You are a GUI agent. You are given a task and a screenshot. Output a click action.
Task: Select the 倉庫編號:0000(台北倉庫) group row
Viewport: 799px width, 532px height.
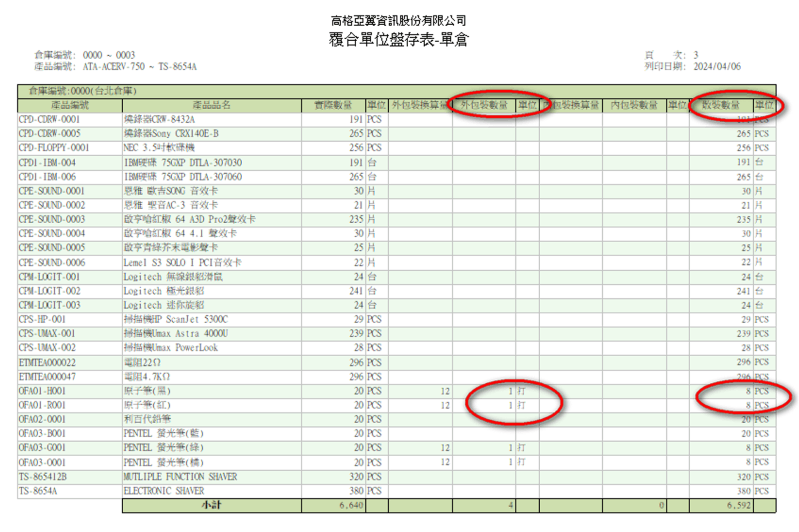pos(83,91)
